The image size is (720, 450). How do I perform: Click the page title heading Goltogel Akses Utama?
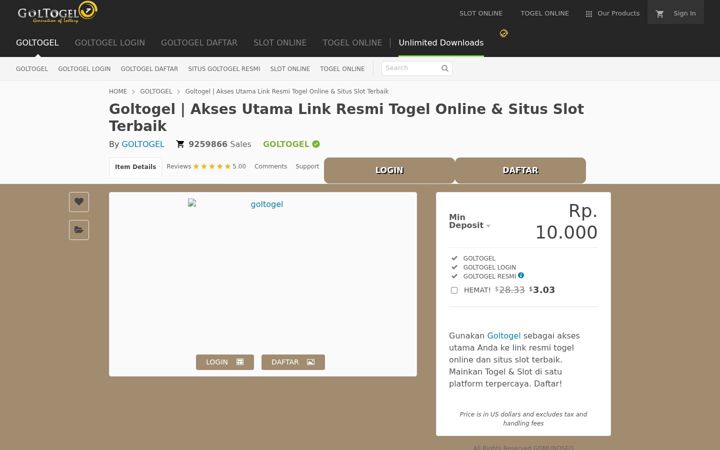[347, 117]
